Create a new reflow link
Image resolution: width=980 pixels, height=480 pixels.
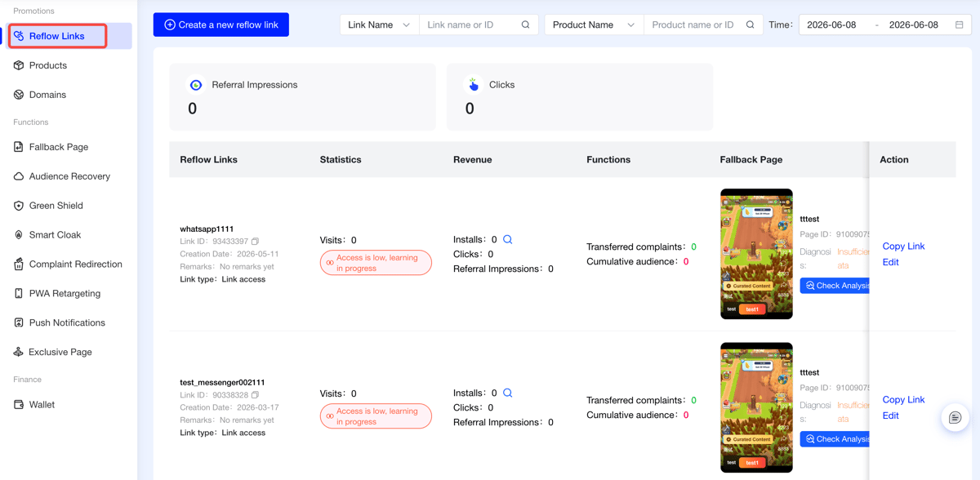(221, 24)
